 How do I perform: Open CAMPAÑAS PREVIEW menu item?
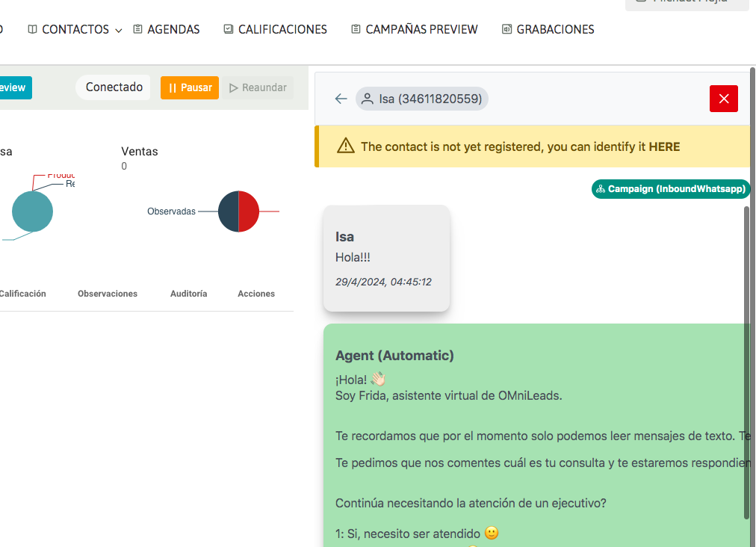point(421,30)
